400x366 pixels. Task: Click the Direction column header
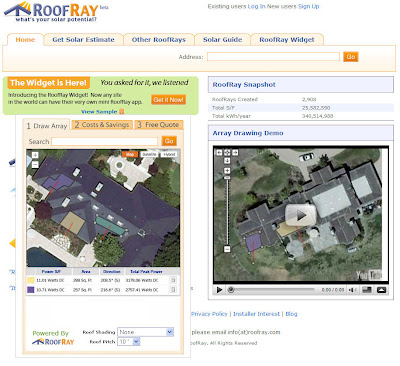click(111, 272)
